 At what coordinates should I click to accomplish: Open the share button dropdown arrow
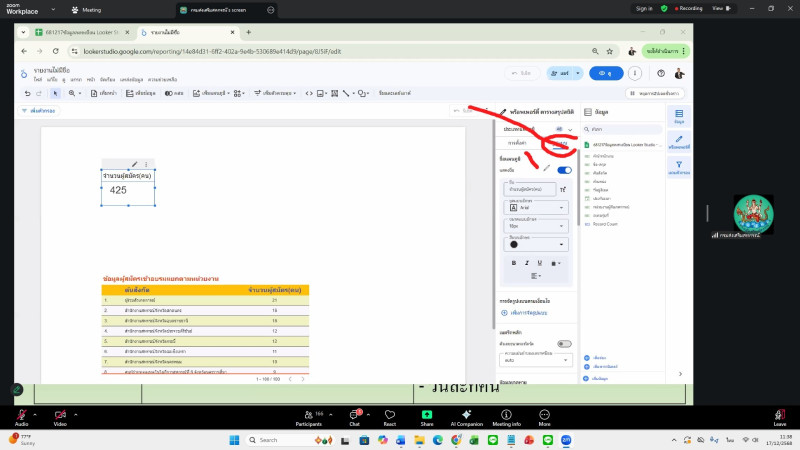coord(577,73)
